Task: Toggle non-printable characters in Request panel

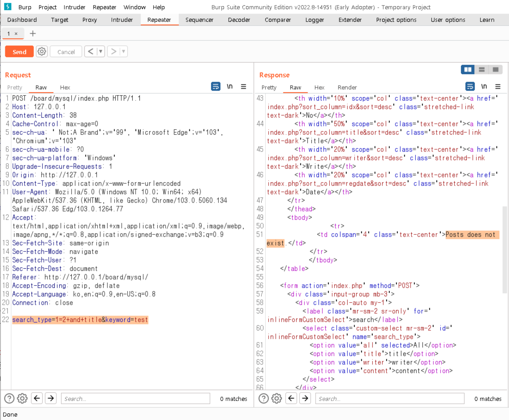Action: point(230,87)
